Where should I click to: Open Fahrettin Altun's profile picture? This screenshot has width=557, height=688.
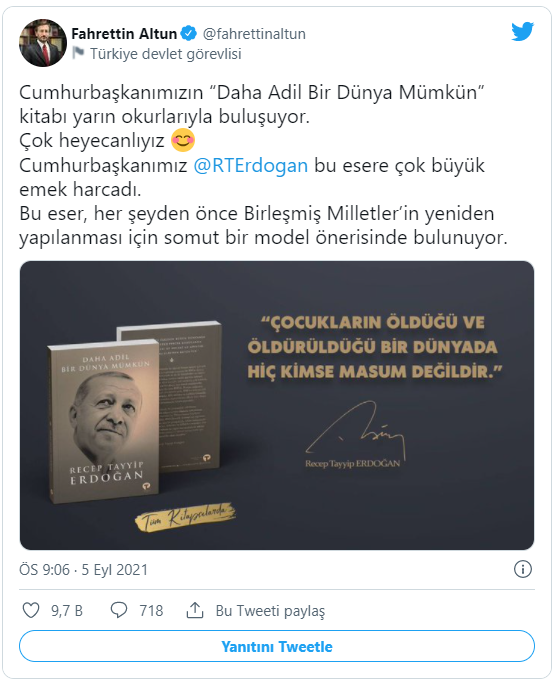click(x=43, y=43)
